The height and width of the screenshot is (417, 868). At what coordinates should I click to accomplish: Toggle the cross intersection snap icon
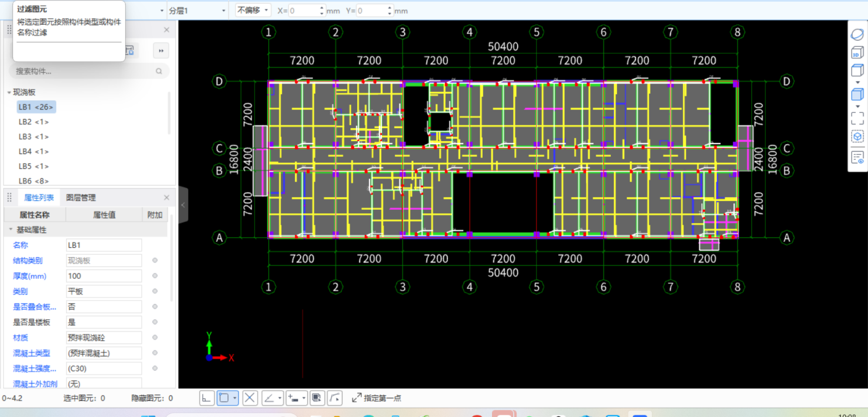pos(250,398)
